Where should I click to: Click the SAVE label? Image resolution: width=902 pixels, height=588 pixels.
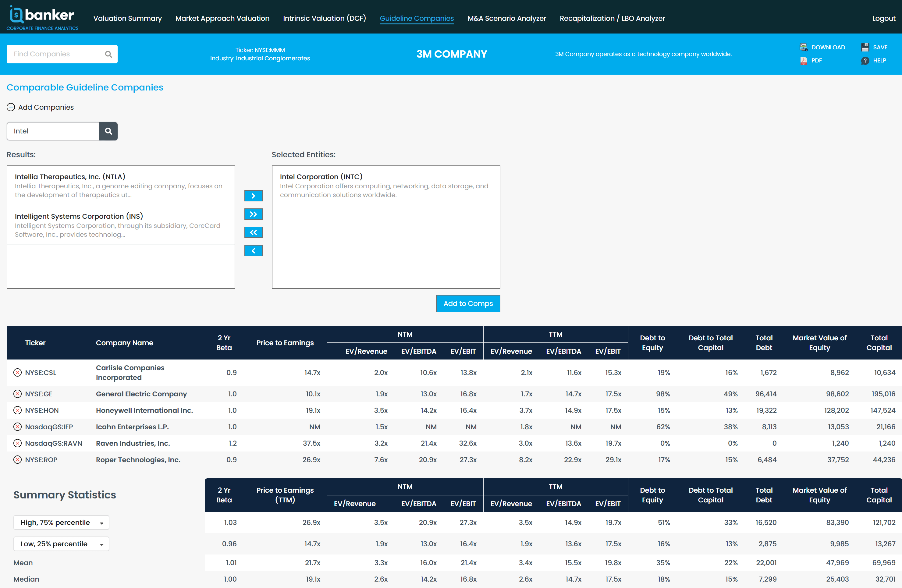(x=880, y=47)
